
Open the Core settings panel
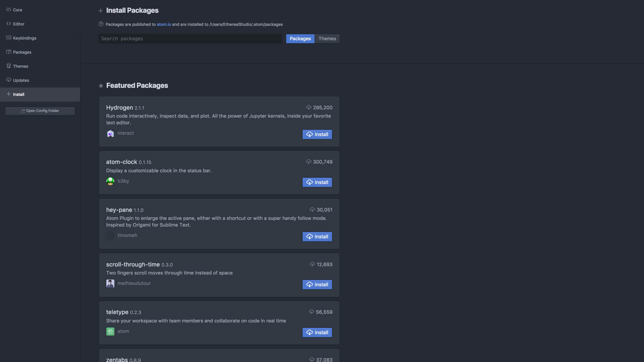[x=40, y=10]
